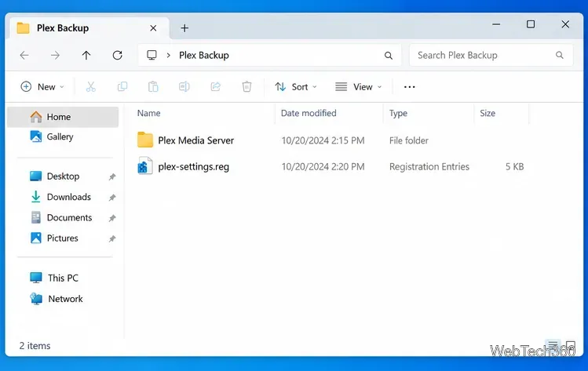Open a new tab with plus button
The image size is (588, 371).
(184, 28)
